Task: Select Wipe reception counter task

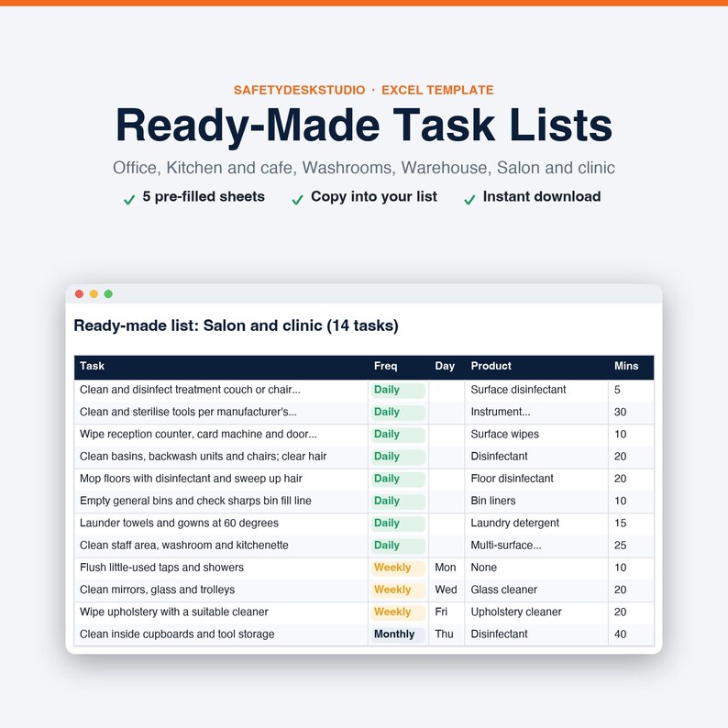Action: 198,434
